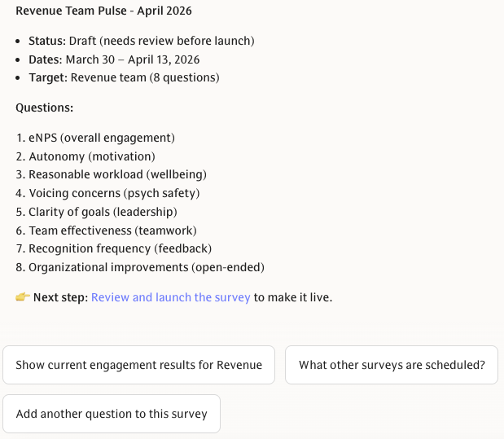Click the Revenue Team Pulse title
The image size is (504, 439).
[103, 11]
